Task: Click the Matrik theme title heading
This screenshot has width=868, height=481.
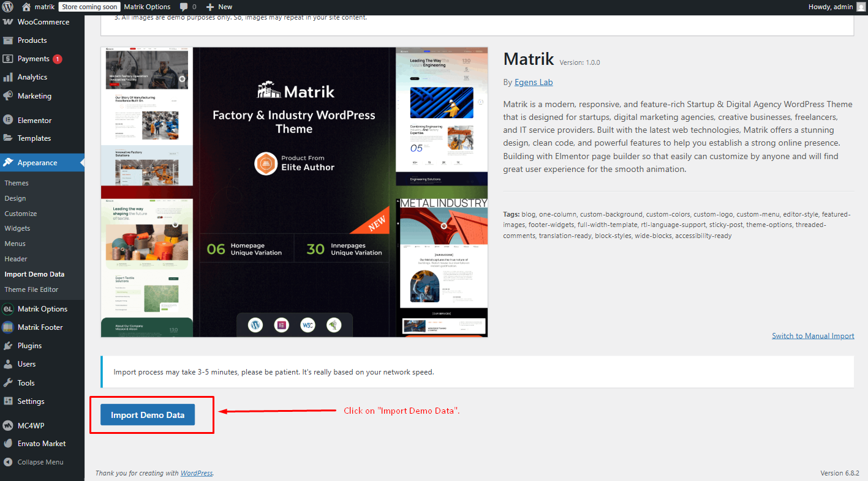Action: click(x=529, y=59)
